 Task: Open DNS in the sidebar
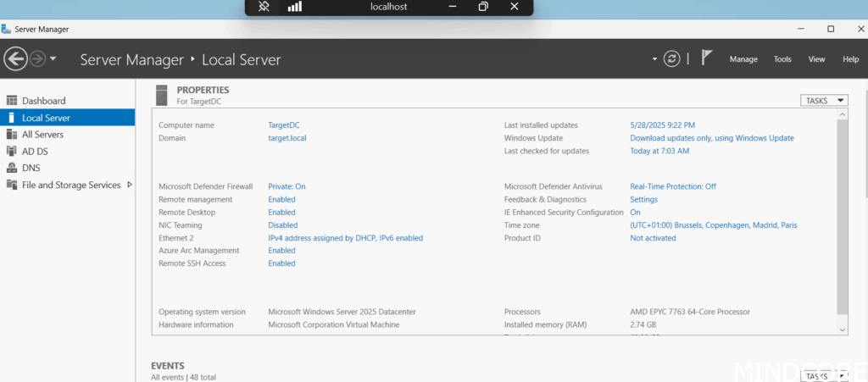point(31,168)
